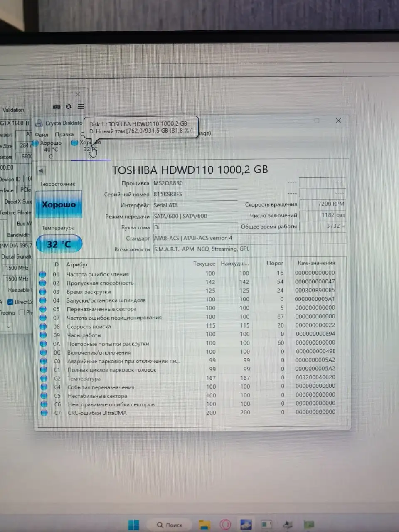Click the refresh icon in GPU-Z window
This screenshot has height=532, width=399.
pyautogui.click(x=69, y=107)
